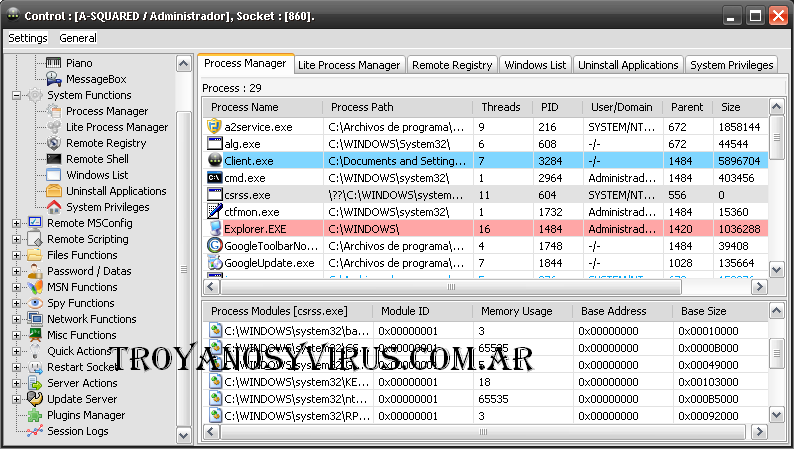Click the MSN Functions butterfly icon
794x449 pixels.
tap(35, 287)
